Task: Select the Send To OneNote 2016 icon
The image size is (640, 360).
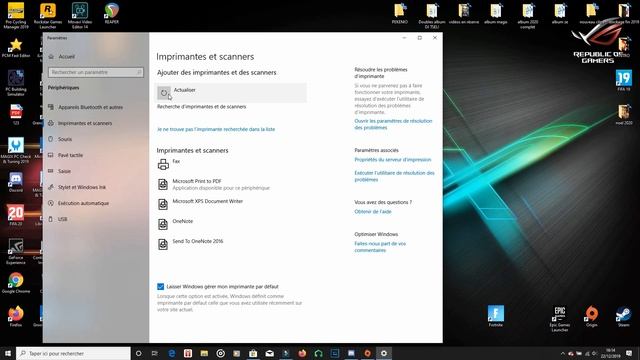Action: [x=163, y=244]
